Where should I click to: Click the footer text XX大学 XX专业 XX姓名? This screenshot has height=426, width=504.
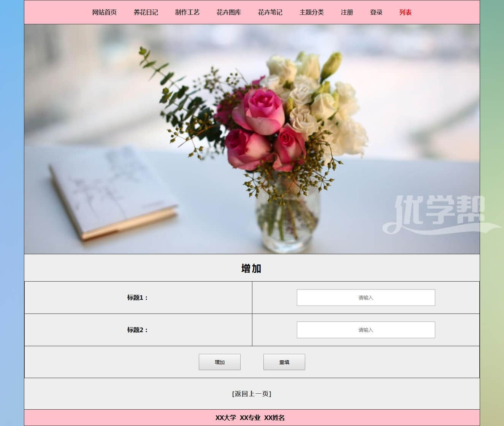(250, 418)
